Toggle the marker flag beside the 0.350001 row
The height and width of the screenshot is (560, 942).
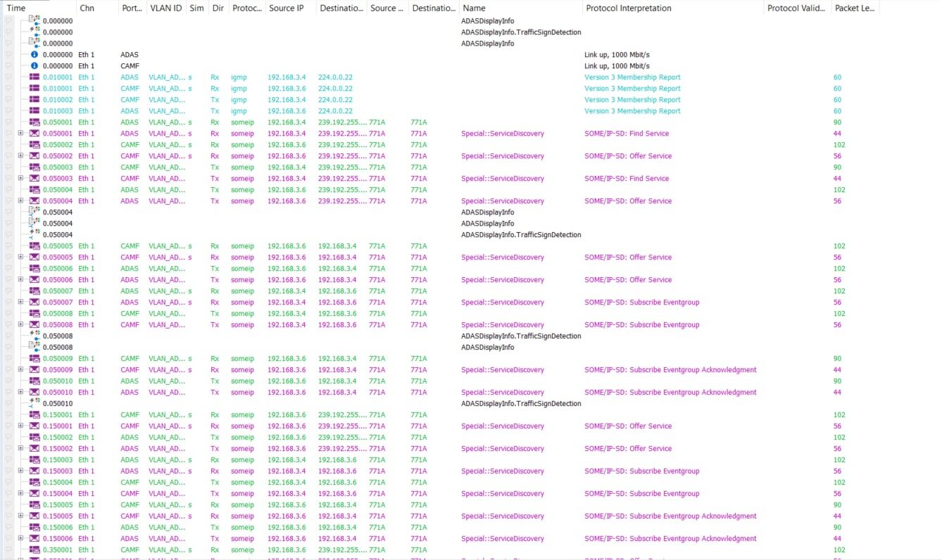(8, 550)
